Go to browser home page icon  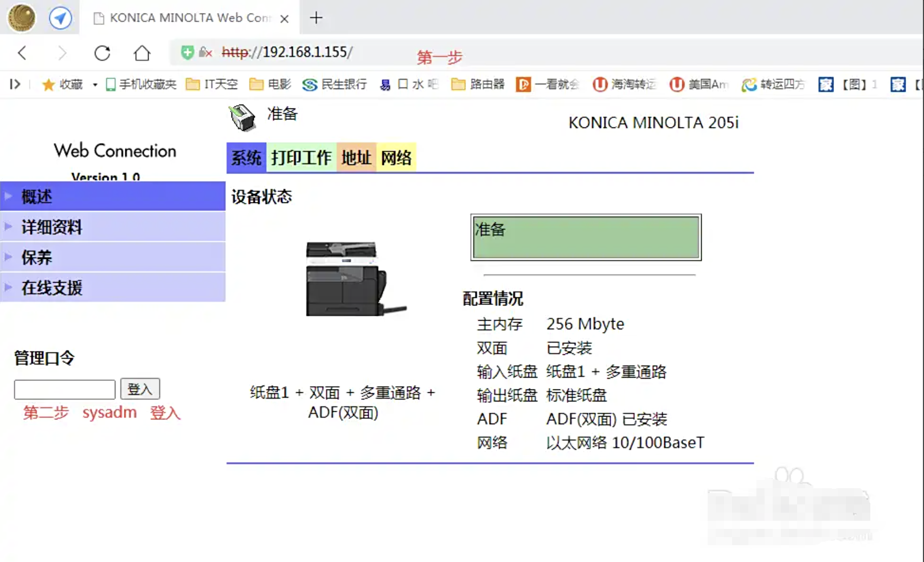click(x=142, y=53)
